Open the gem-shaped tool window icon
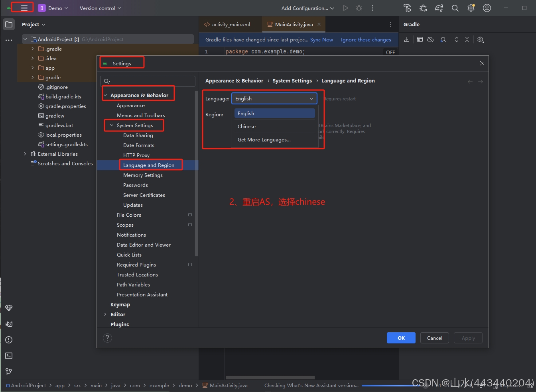 (9, 308)
